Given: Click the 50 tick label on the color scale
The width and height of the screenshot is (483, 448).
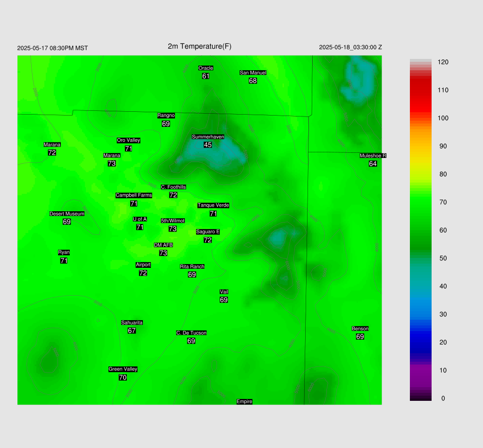Looking at the screenshot, I should click(x=443, y=258).
